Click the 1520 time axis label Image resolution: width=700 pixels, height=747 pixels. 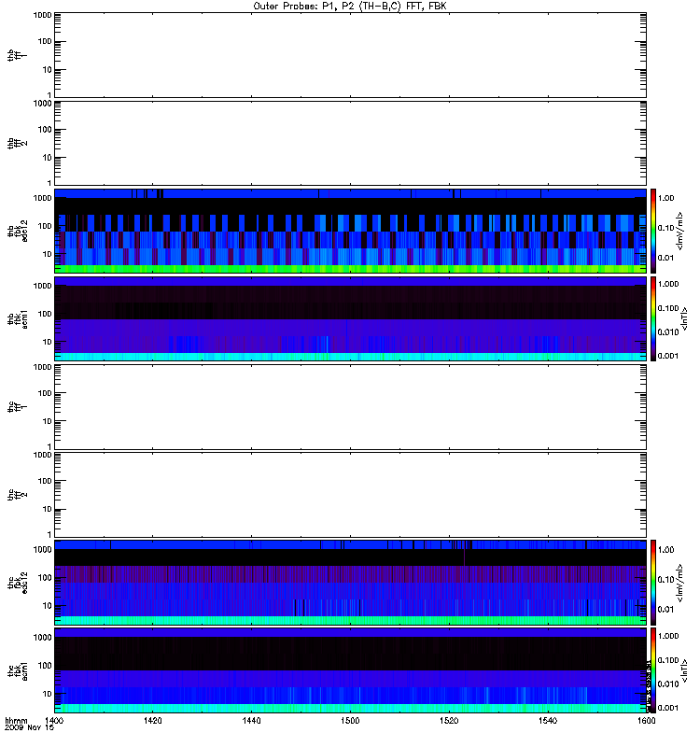point(449,720)
